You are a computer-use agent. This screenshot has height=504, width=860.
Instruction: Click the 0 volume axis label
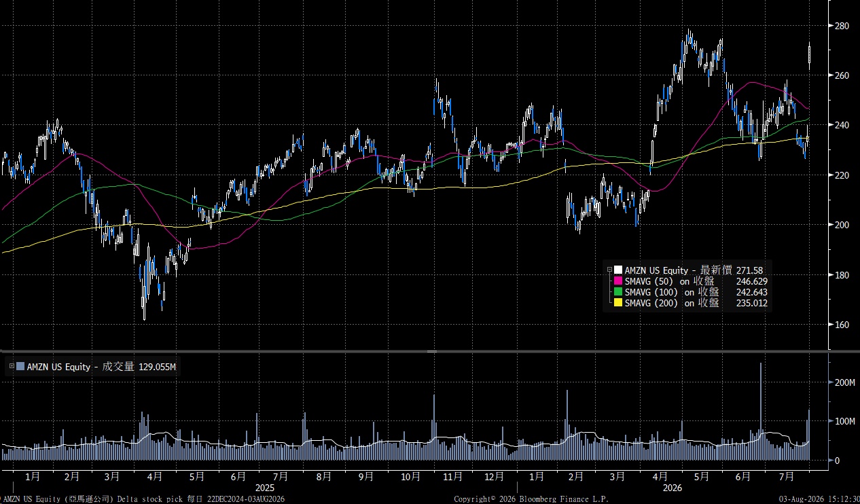[x=838, y=461]
